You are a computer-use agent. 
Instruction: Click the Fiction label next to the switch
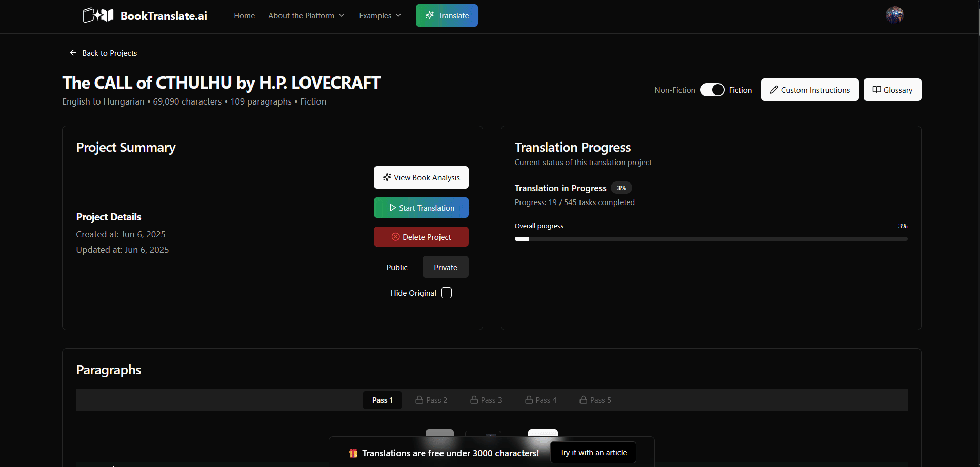pyautogui.click(x=741, y=90)
